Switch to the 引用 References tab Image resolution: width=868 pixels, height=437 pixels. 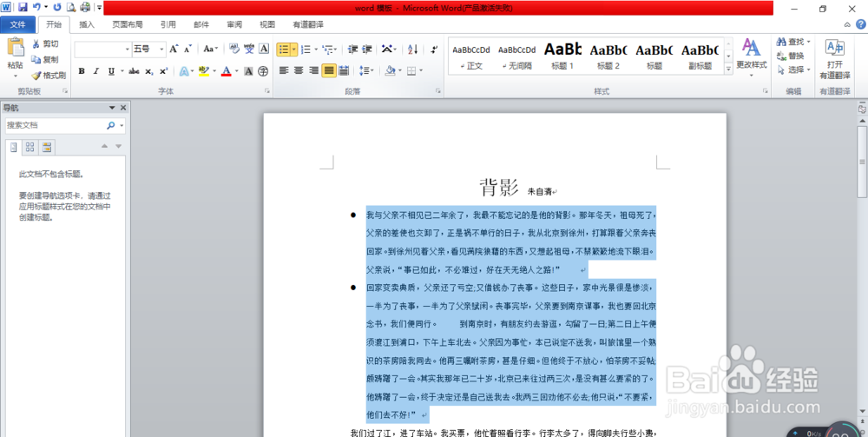click(x=168, y=24)
